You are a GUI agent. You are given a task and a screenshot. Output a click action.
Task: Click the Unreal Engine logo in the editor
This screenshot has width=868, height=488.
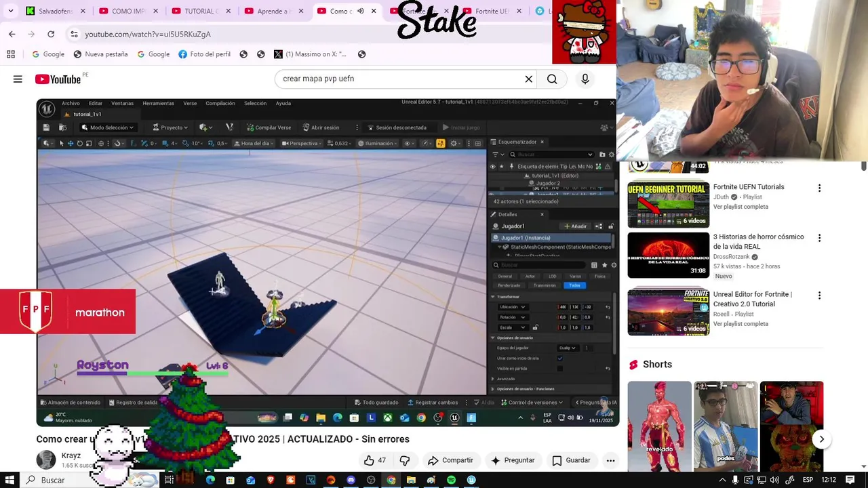[46, 108]
